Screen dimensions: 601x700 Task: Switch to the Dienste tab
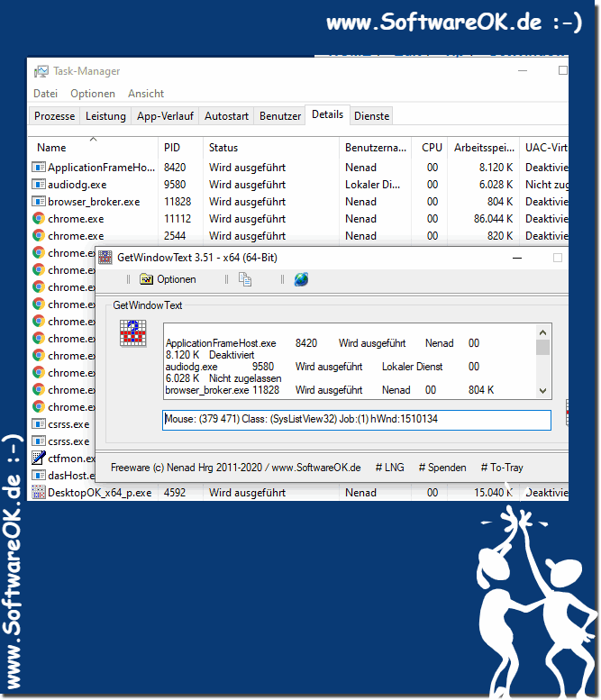pyautogui.click(x=371, y=116)
